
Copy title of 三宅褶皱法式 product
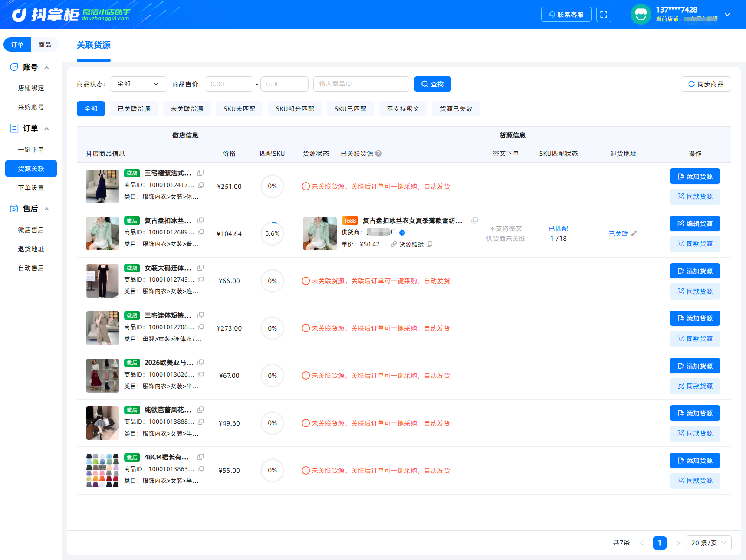coord(200,173)
